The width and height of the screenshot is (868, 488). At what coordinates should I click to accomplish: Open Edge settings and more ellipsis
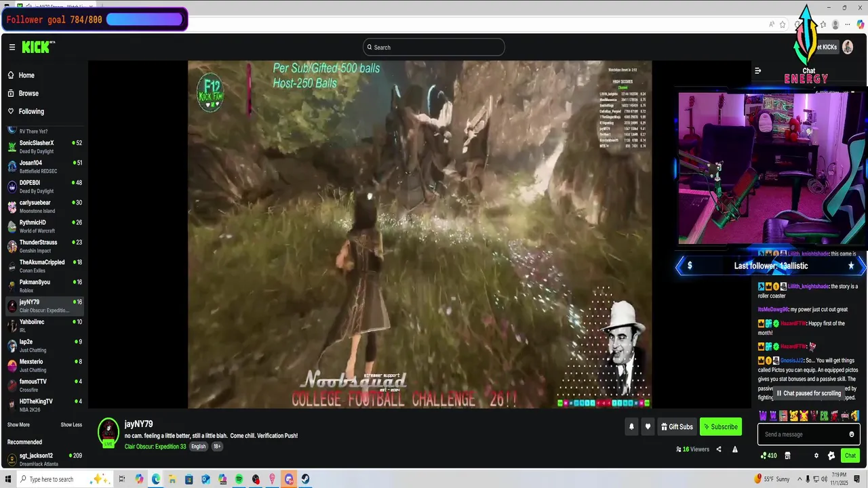pyautogui.click(x=848, y=24)
